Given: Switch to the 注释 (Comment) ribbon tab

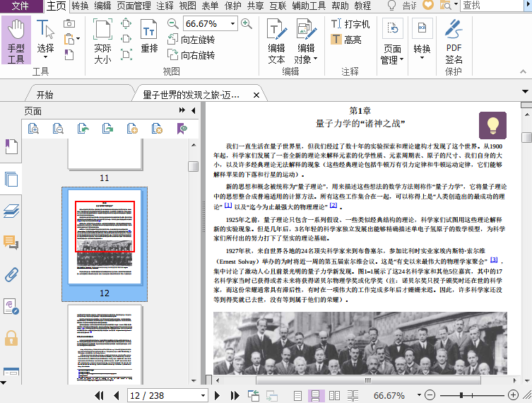Looking at the screenshot, I should tap(165, 6).
